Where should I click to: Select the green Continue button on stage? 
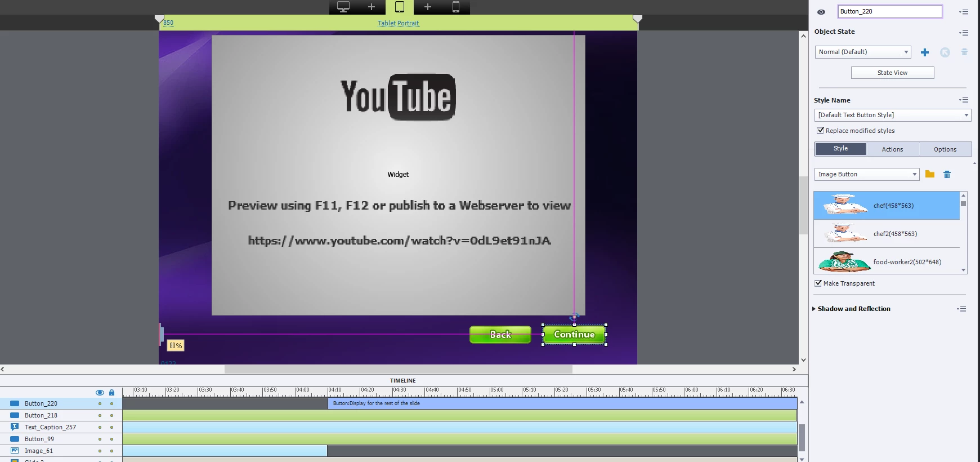point(574,335)
